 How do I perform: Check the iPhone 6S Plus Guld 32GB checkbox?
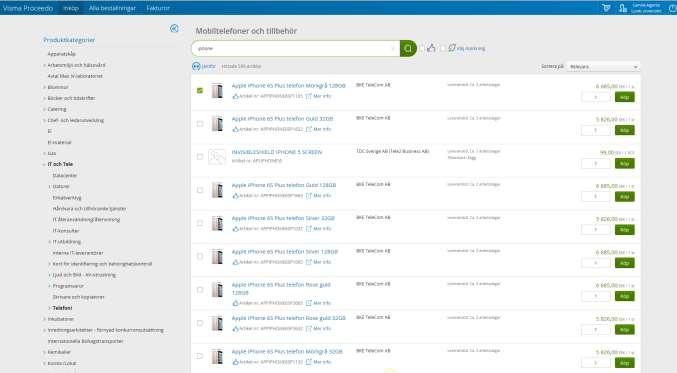pyautogui.click(x=199, y=124)
